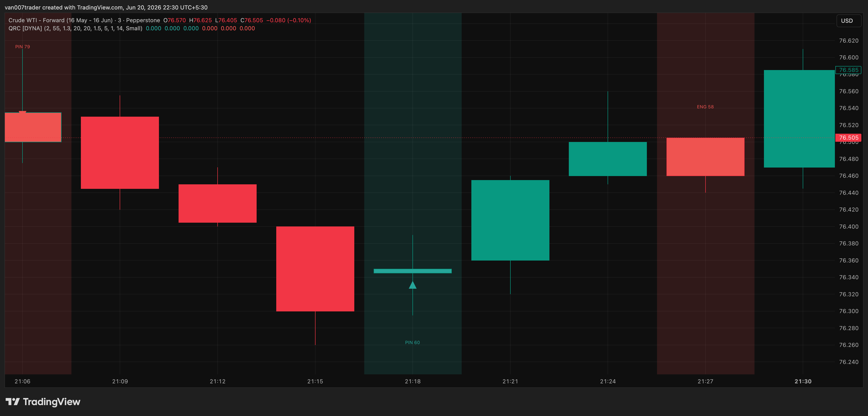Click the 21:09 red candle body
Screen dimensions: 868x416
click(x=120, y=152)
